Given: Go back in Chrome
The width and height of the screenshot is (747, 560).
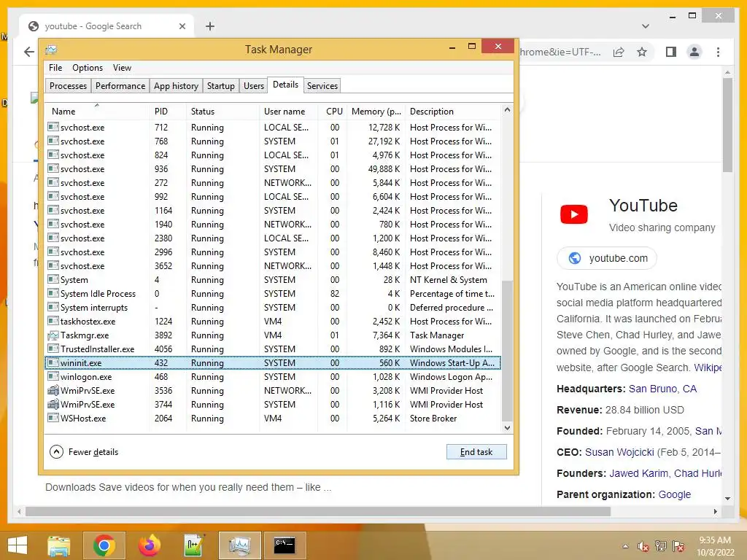Looking at the screenshot, I should pyautogui.click(x=29, y=52).
